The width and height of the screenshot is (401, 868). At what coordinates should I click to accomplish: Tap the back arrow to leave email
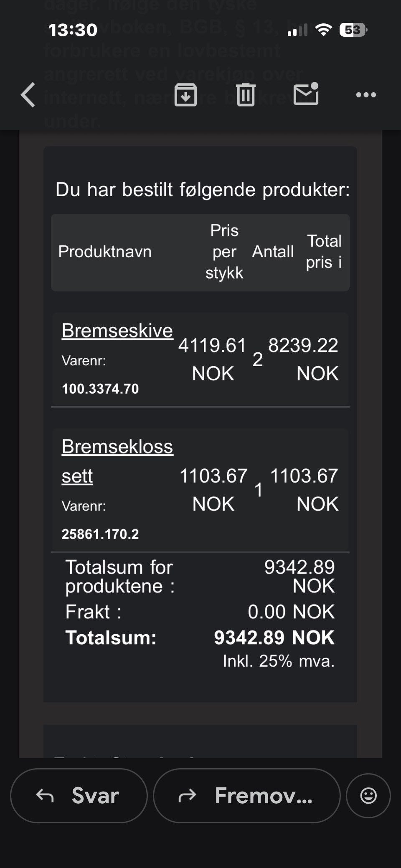pyautogui.click(x=28, y=95)
